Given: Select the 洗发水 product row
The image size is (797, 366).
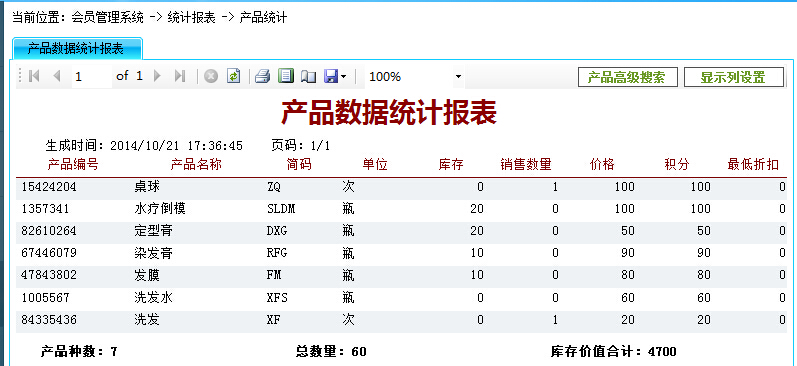Looking at the screenshot, I should (x=402, y=297).
